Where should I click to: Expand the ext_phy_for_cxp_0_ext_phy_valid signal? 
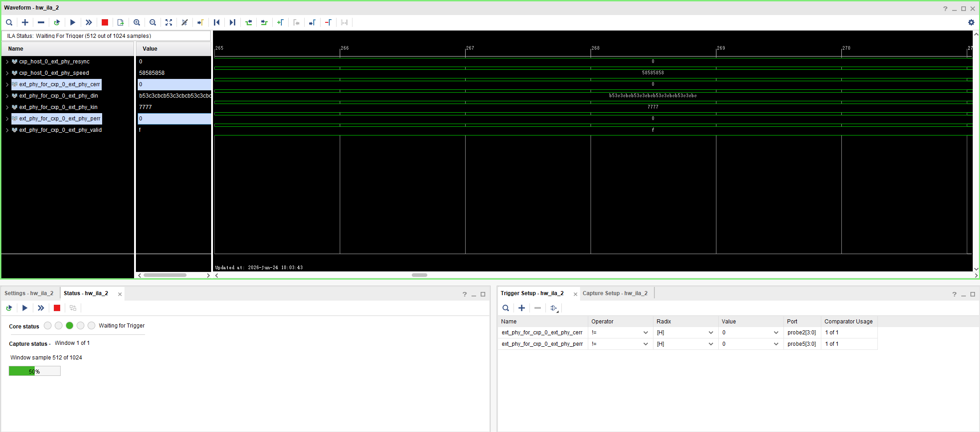[7, 130]
